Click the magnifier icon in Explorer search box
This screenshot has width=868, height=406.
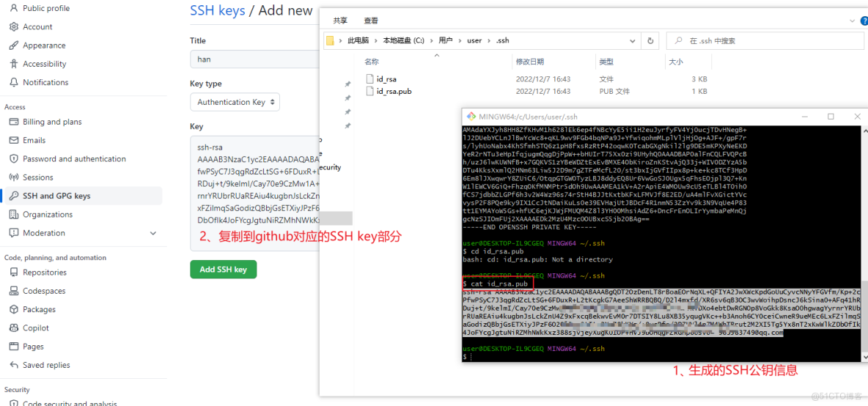tap(678, 41)
